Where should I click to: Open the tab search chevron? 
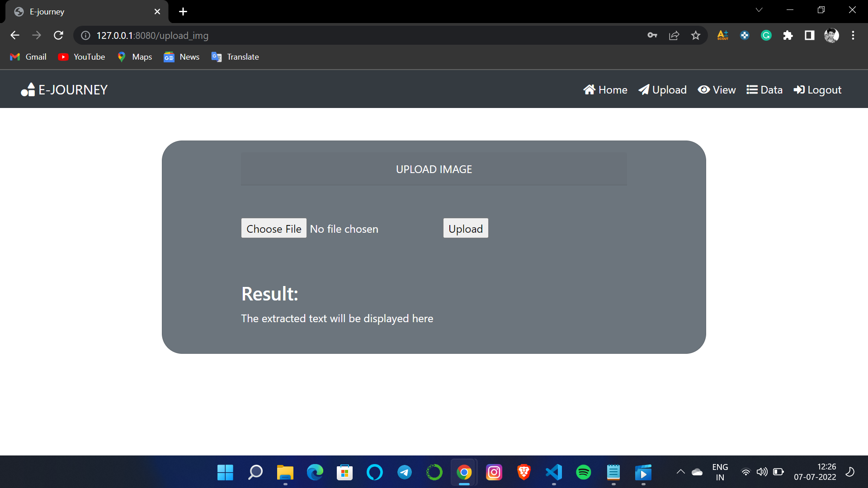759,9
